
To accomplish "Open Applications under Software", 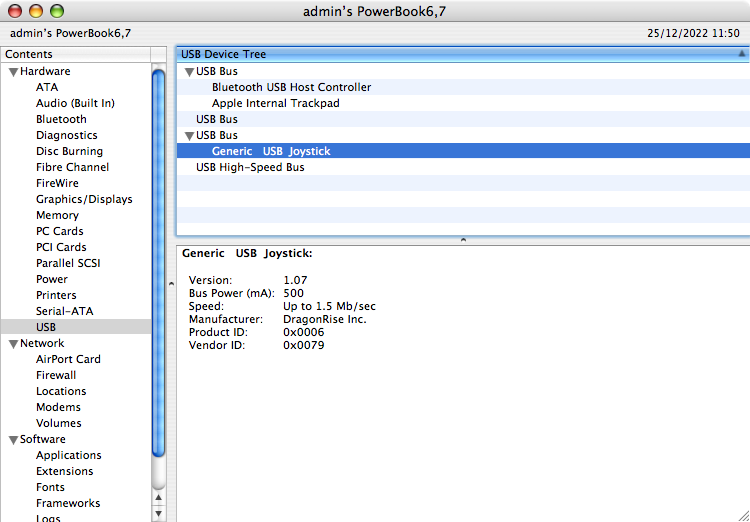I will click(x=69, y=455).
